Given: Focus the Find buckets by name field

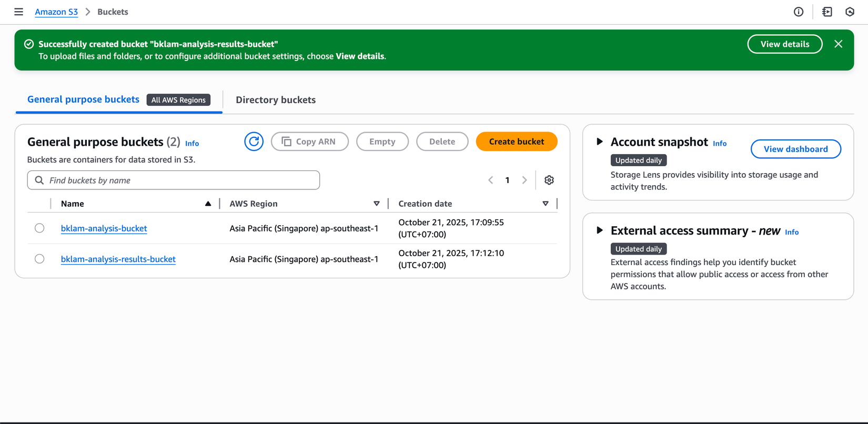Looking at the screenshot, I should tap(174, 180).
